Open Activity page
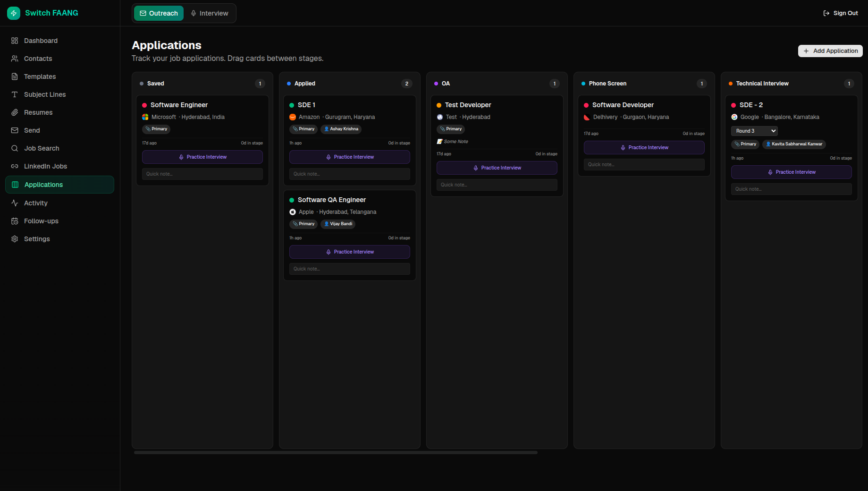This screenshot has height=491, width=868. click(59, 203)
